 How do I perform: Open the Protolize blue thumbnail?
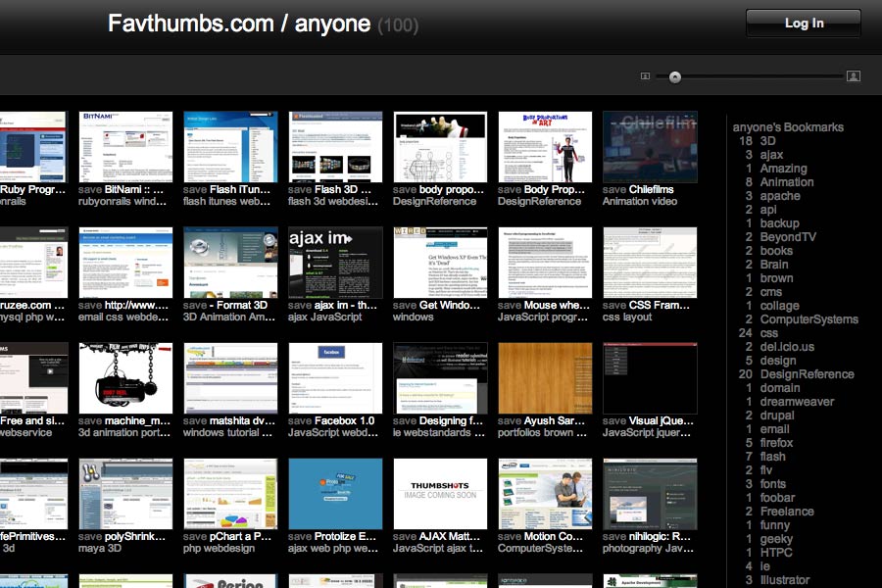point(335,494)
